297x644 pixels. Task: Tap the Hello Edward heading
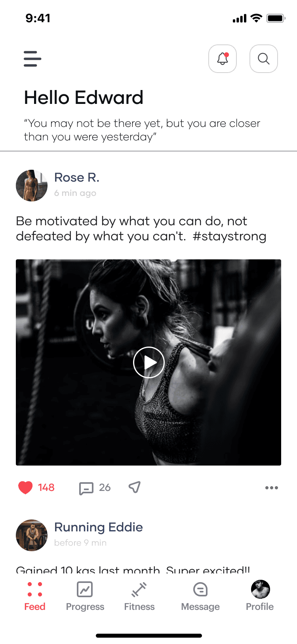coord(84,98)
